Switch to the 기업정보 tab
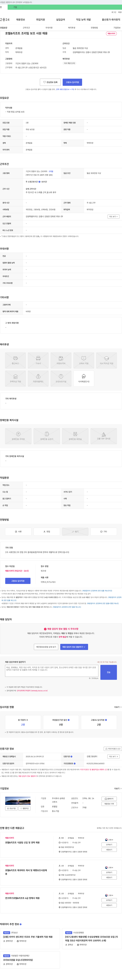Screen dimensions: 122x980 (x=117, y=28)
